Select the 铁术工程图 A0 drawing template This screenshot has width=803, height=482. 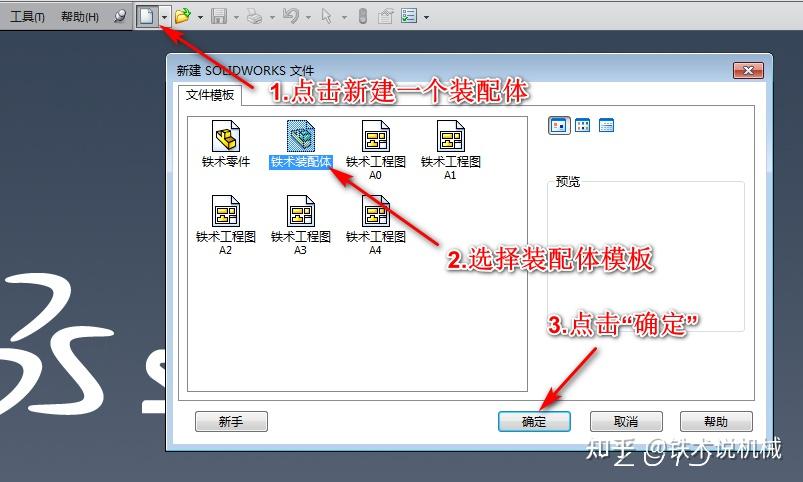pyautogui.click(x=375, y=150)
